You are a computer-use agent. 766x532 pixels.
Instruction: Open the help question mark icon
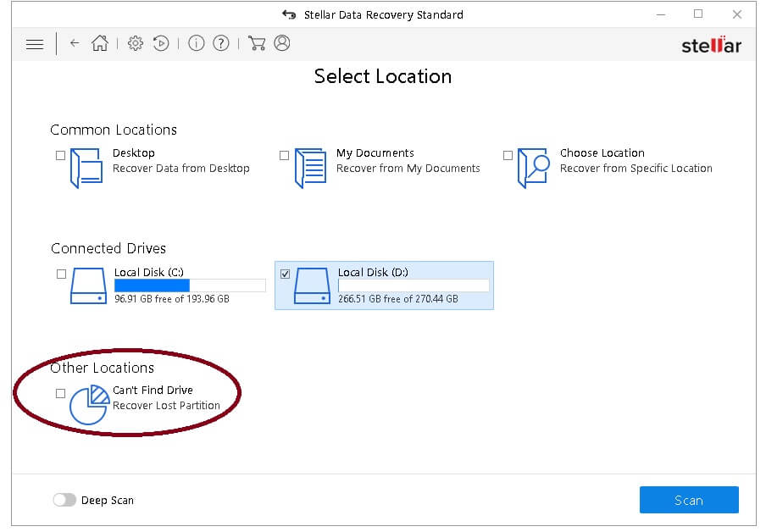[221, 43]
